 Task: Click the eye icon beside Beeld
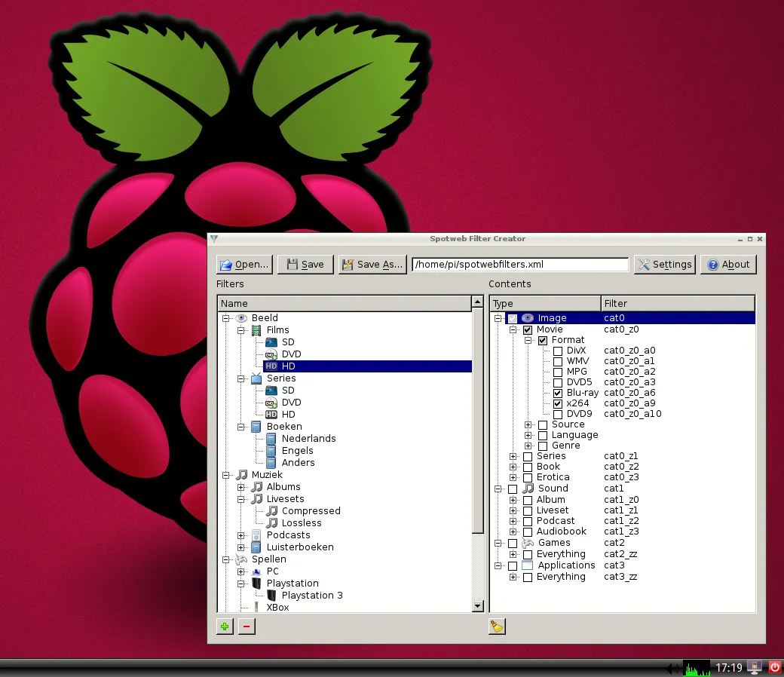click(x=241, y=317)
